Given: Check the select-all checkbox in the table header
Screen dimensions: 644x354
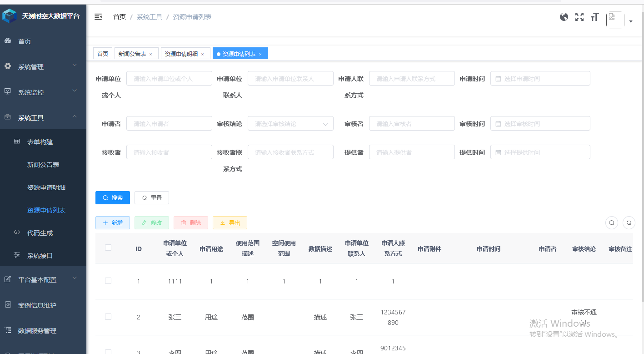Looking at the screenshot, I should [x=108, y=248].
